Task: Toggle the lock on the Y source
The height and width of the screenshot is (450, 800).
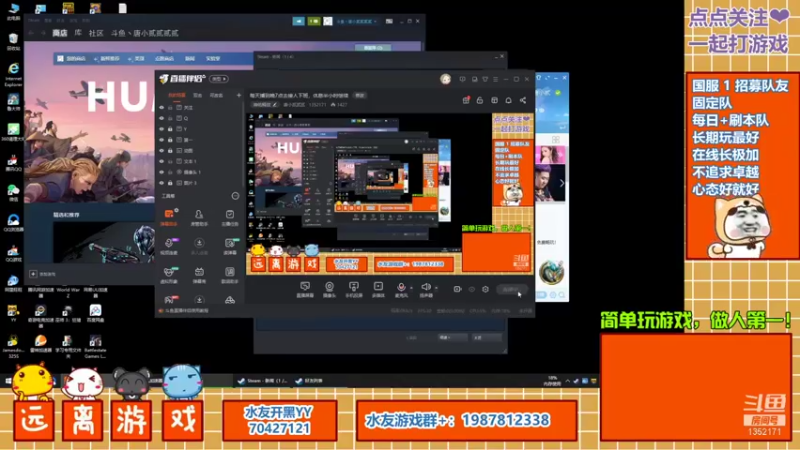Action: pyautogui.click(x=170, y=129)
